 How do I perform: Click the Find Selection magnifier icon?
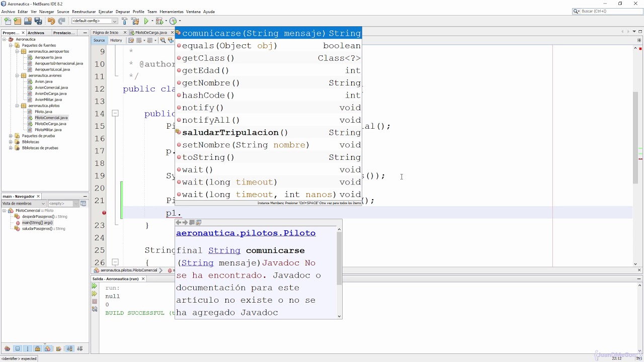pos(163,40)
